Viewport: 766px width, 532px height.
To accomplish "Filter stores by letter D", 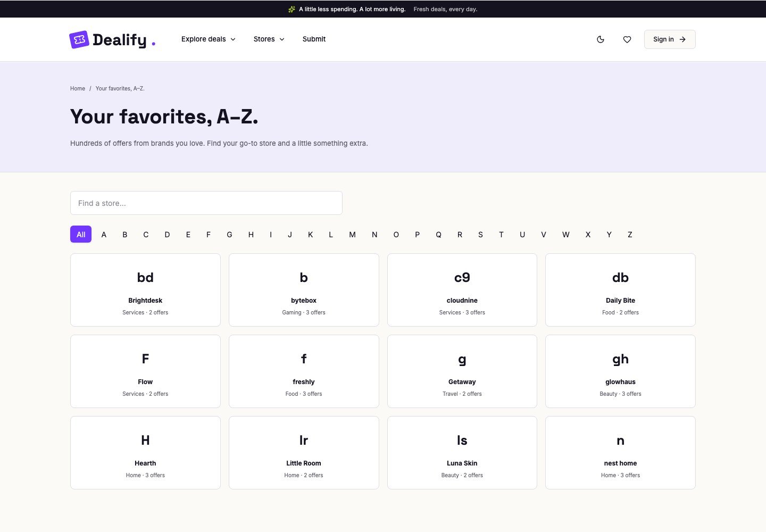I will 167,234.
